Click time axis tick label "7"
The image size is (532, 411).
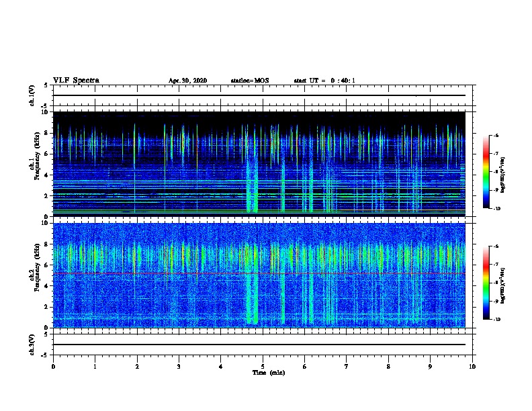click(x=347, y=367)
